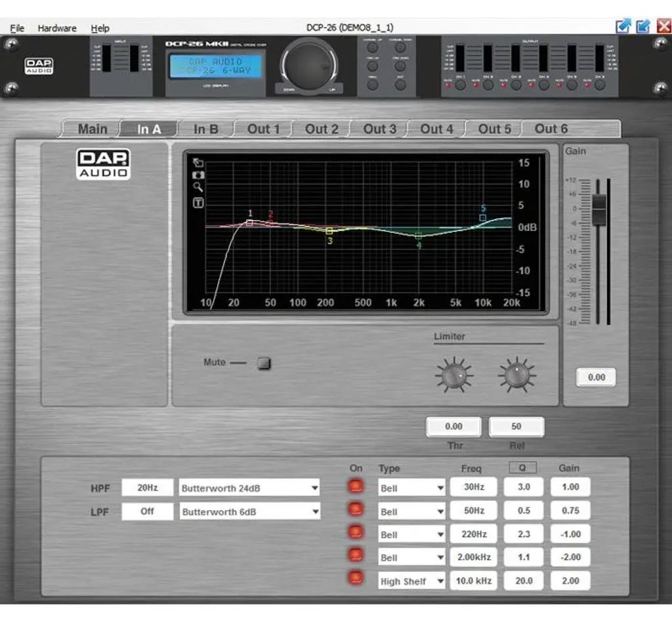The image size is (672, 621).
Task: Click the 10.0 kHz frequency field
Action: pos(474,581)
